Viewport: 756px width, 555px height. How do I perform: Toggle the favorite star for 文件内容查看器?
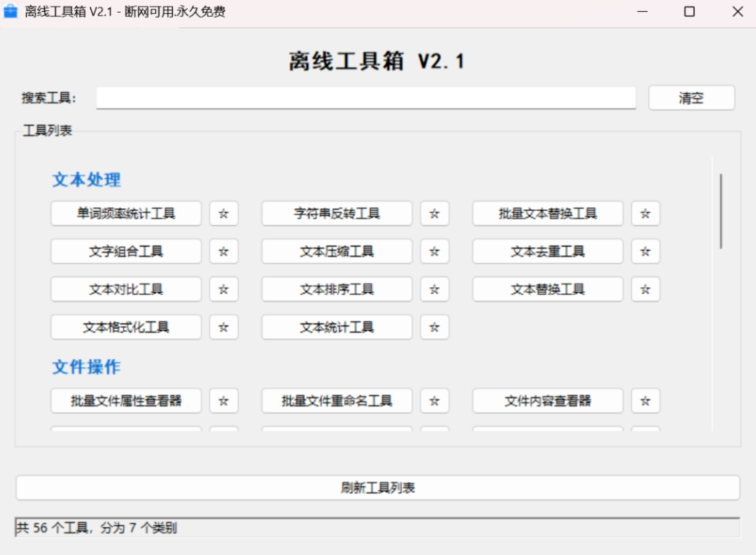coord(645,401)
